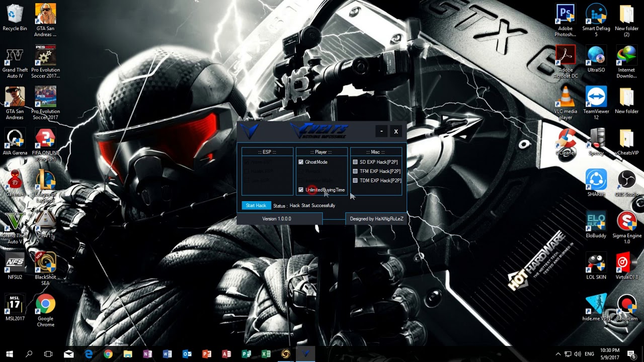Open the Mail app from taskbar

point(68,354)
